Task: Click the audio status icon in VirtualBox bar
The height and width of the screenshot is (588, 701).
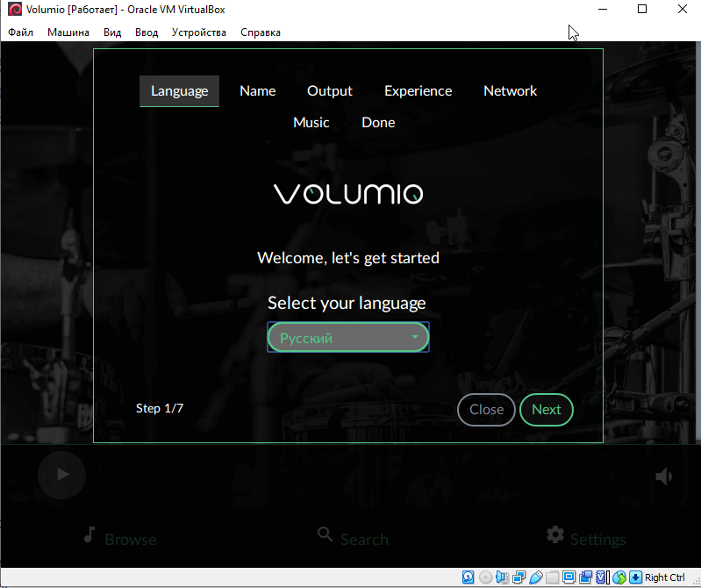Action: (x=502, y=577)
